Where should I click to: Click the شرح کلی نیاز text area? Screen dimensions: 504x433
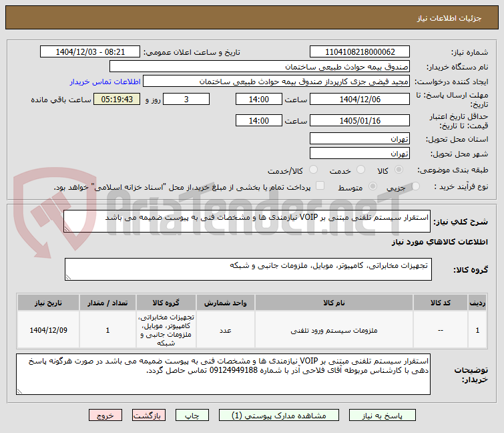click(247, 221)
